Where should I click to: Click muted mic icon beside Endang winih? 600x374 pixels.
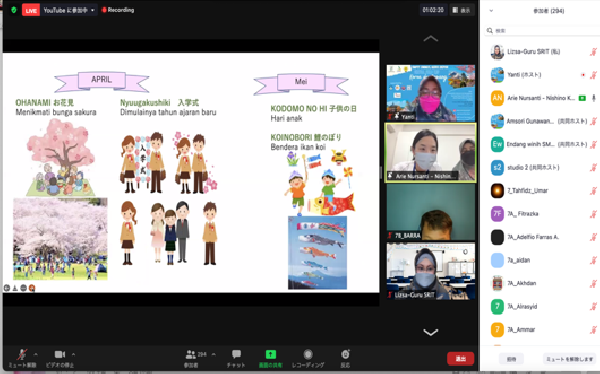point(593,144)
